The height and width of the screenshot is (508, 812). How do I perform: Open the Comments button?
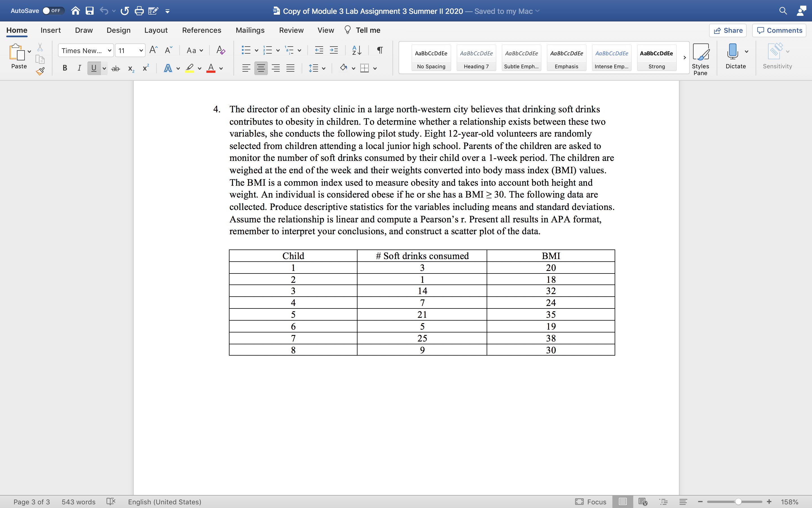point(779,30)
